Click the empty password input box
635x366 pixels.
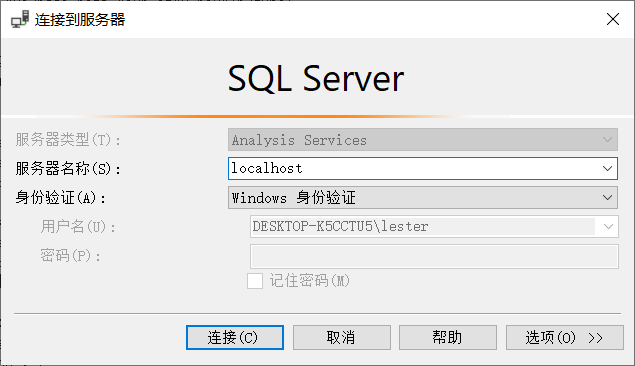(434, 256)
